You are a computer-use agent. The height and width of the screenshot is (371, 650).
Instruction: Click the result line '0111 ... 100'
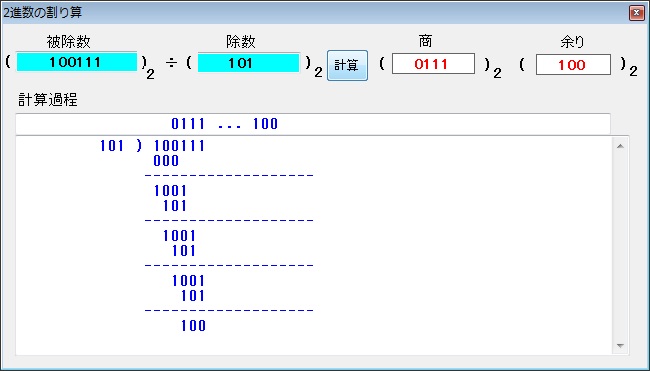pos(224,124)
